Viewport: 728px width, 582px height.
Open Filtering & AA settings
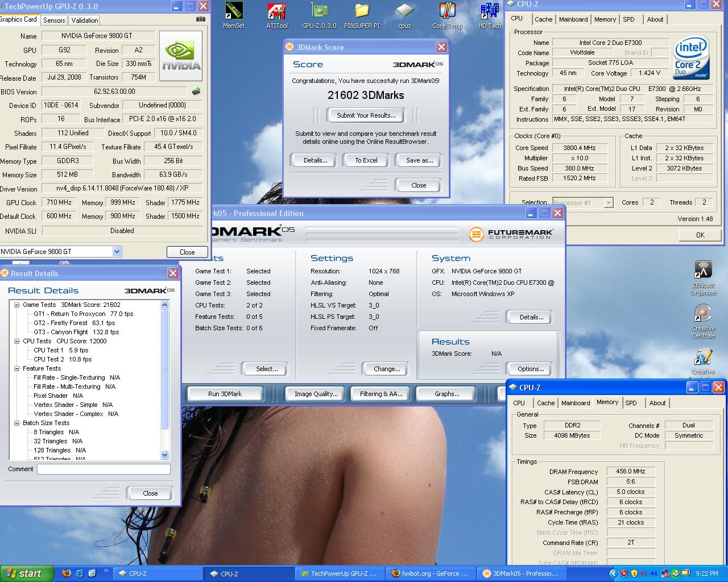coord(381,394)
